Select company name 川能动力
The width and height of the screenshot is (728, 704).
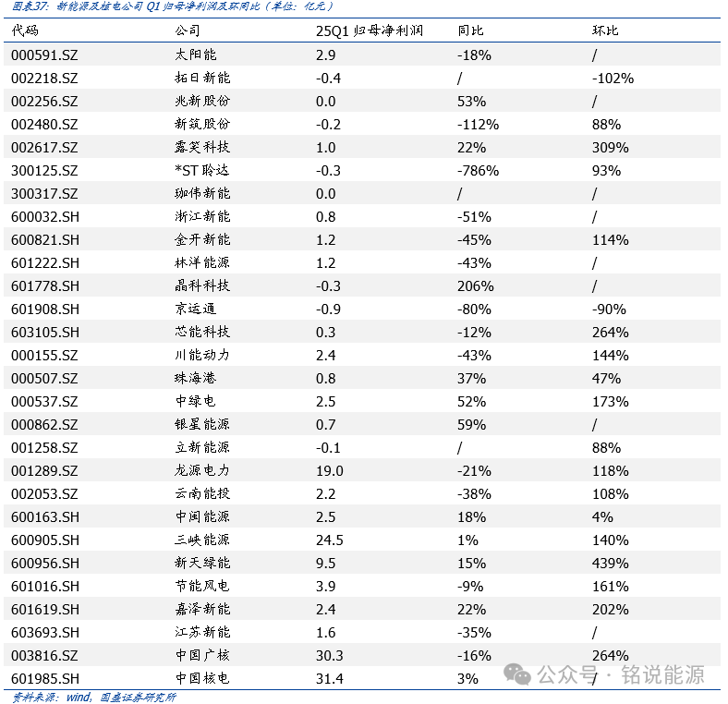tap(202, 356)
